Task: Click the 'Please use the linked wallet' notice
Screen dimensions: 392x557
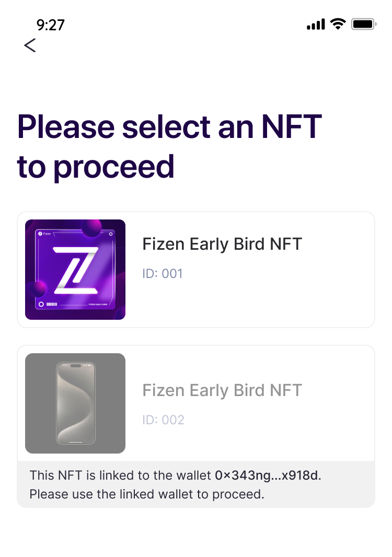Action: tap(147, 494)
